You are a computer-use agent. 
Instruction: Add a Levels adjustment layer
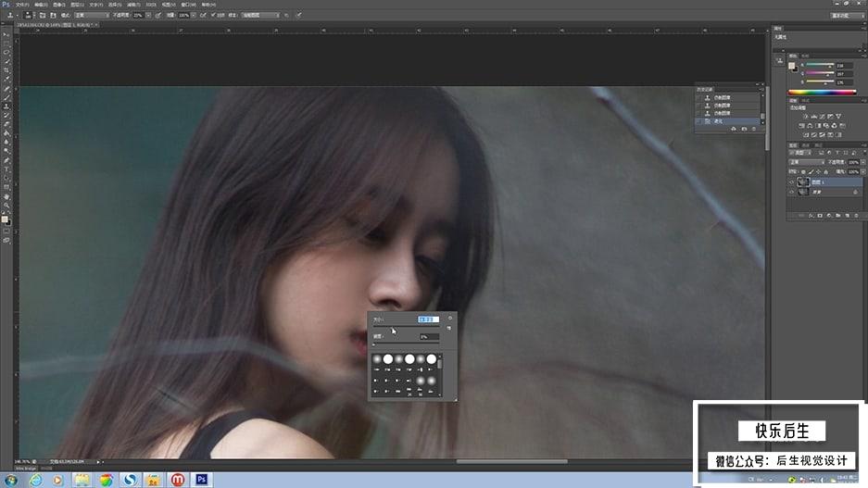click(814, 117)
